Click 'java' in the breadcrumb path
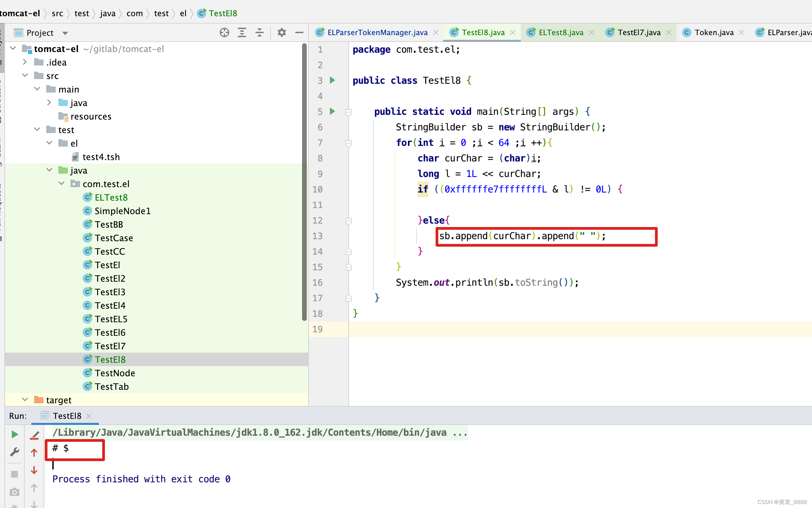The width and height of the screenshot is (812, 508). 108,14
